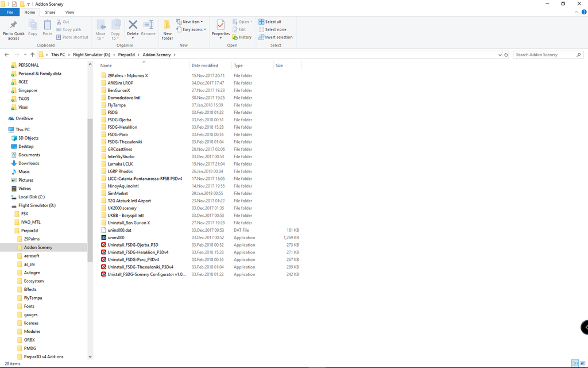Go back with the Back arrow
Image resolution: width=588 pixels, height=368 pixels.
[7, 55]
